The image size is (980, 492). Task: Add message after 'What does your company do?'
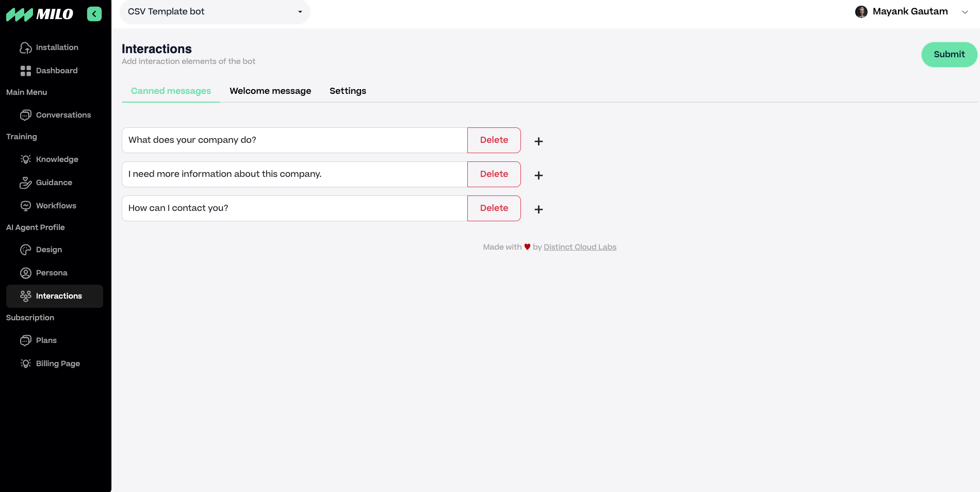click(538, 141)
